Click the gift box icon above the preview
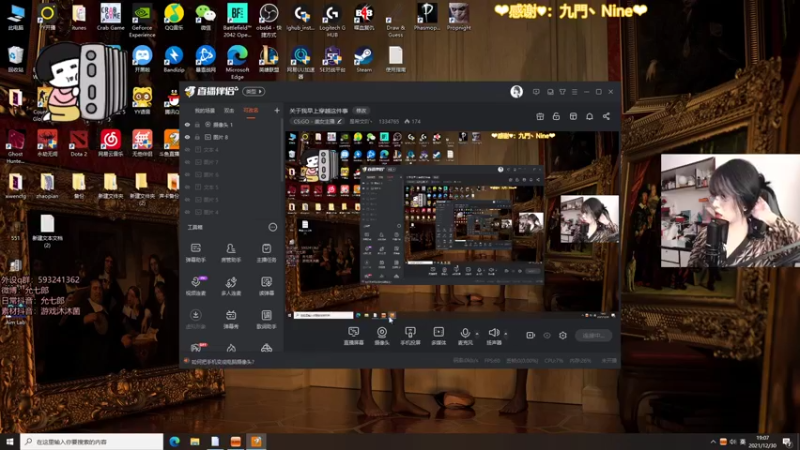Image resolution: width=800 pixels, height=450 pixels. click(540, 116)
